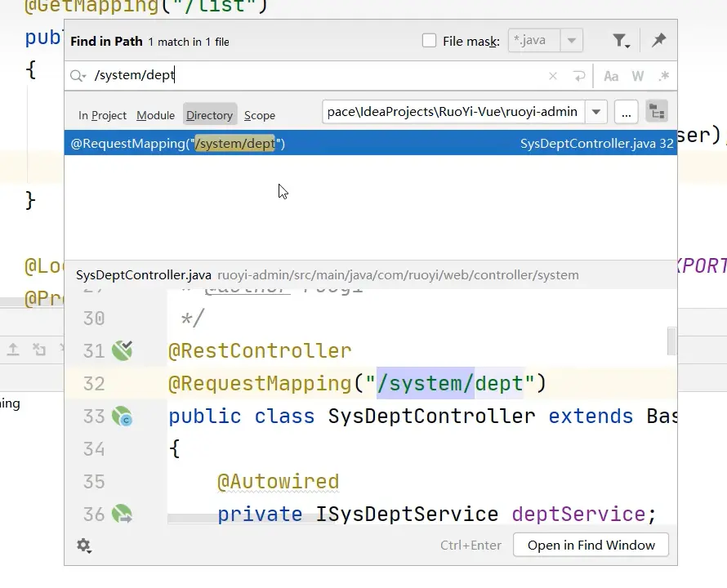Switch to the In Project scope tab

click(x=102, y=115)
